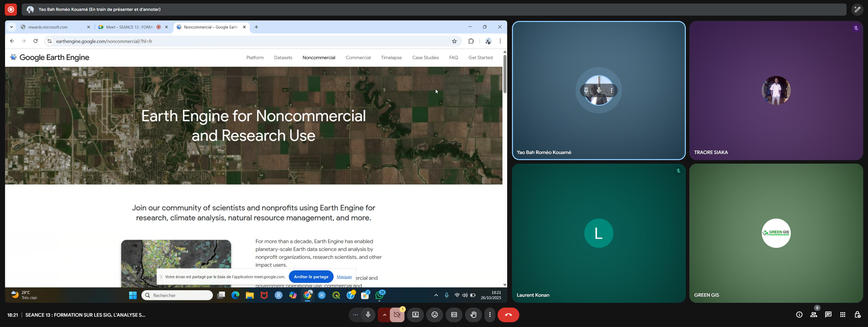Open host controls lock icon
Screen dimensions: 868x327
coord(857,315)
